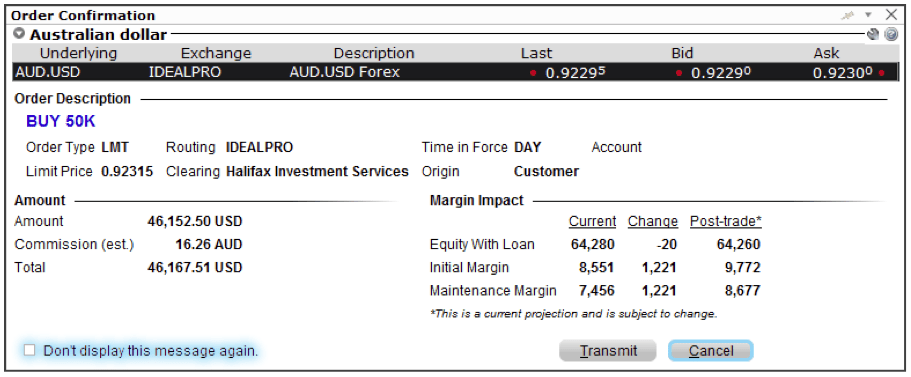Click the Change margin column heading
The width and height of the screenshot is (911, 377).
point(652,221)
